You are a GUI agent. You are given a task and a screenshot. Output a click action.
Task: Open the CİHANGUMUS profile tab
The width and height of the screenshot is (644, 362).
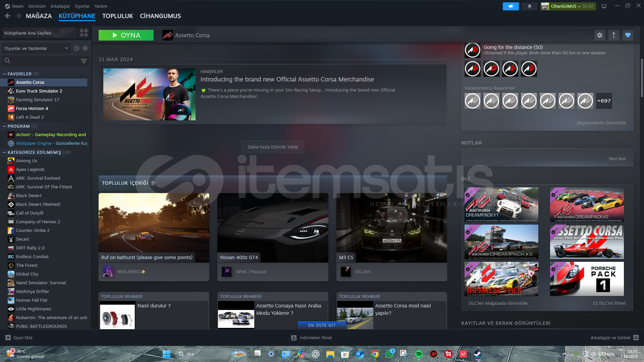160,16
